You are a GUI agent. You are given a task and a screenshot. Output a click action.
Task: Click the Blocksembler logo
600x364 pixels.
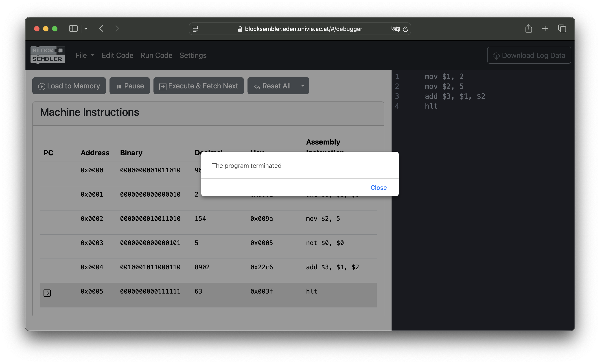point(48,55)
